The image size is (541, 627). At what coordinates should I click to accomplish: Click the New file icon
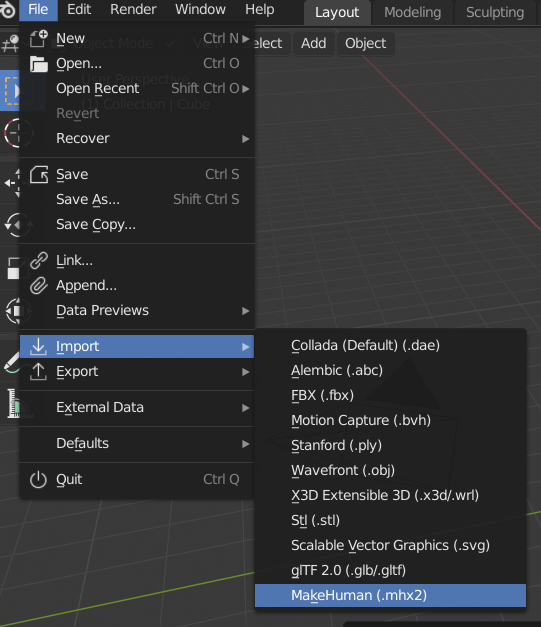(38, 39)
